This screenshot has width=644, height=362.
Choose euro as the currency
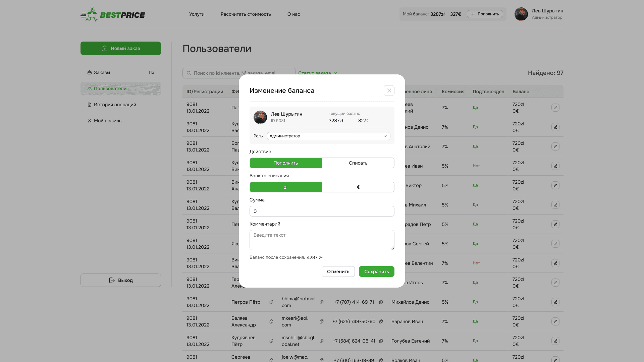(x=358, y=187)
